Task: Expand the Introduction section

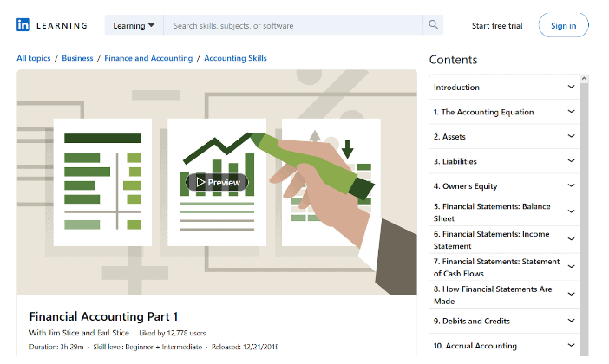Action: [x=571, y=87]
